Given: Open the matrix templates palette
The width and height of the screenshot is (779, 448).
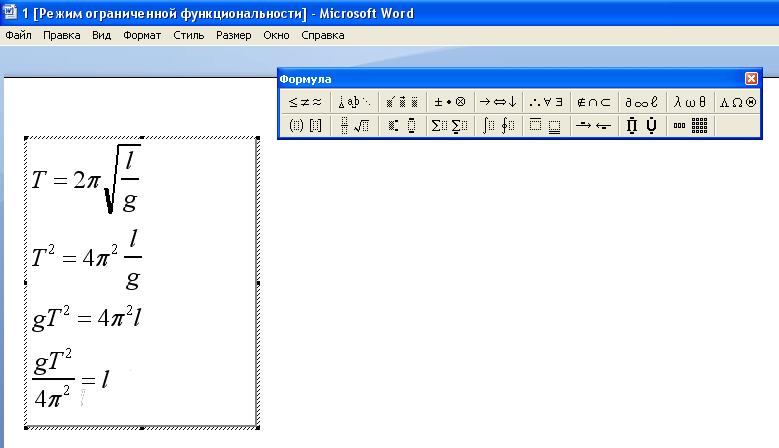Looking at the screenshot, I should [x=690, y=126].
